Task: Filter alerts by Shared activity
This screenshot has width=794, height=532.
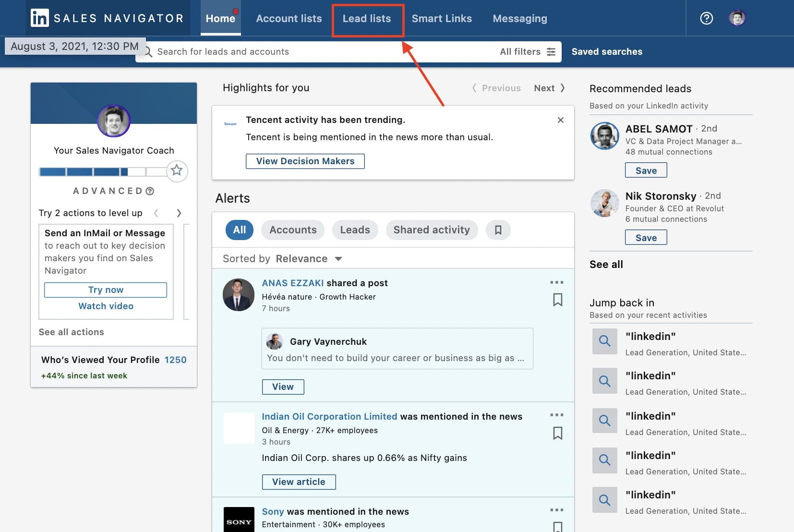Action: [x=432, y=230]
